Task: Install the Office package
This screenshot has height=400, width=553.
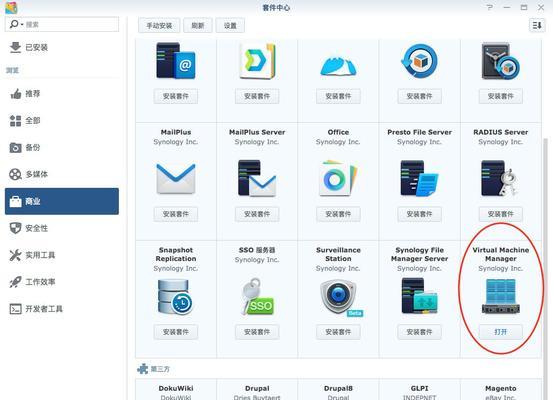Action: pos(338,214)
